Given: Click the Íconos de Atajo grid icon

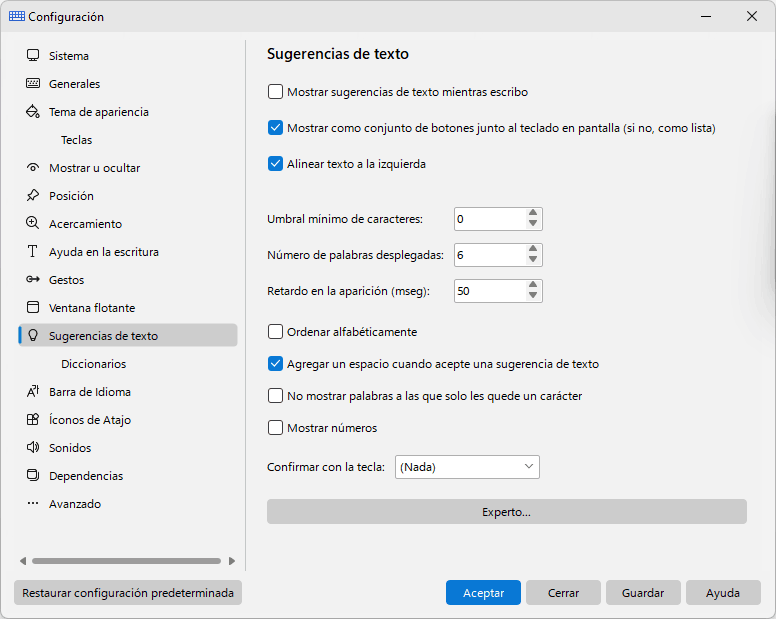Looking at the screenshot, I should click(x=33, y=420).
